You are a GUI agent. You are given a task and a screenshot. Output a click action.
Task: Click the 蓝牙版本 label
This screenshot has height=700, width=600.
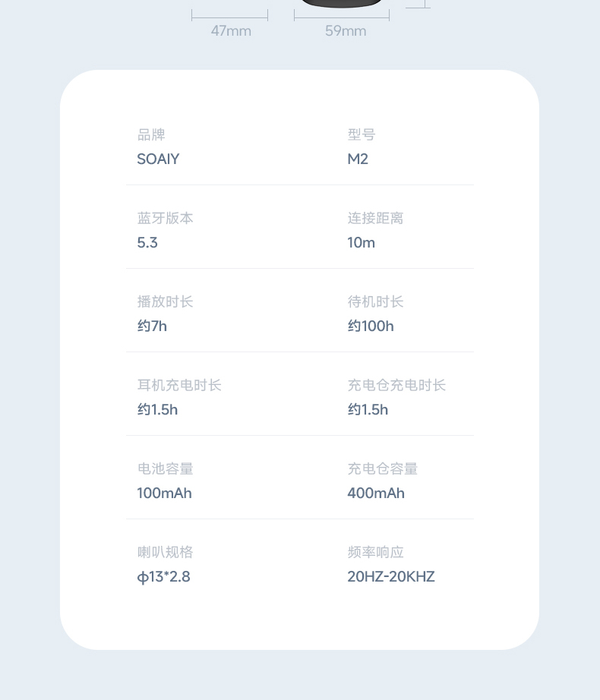[x=165, y=218]
